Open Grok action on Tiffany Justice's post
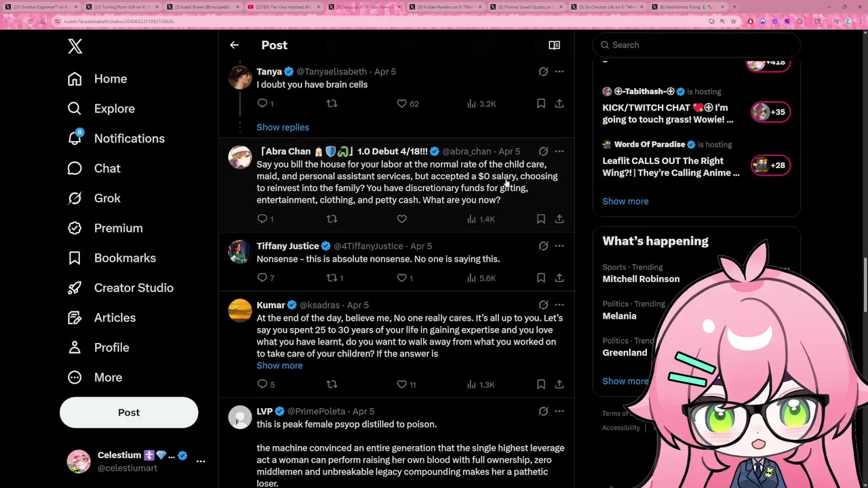Image resolution: width=868 pixels, height=488 pixels. [543, 246]
